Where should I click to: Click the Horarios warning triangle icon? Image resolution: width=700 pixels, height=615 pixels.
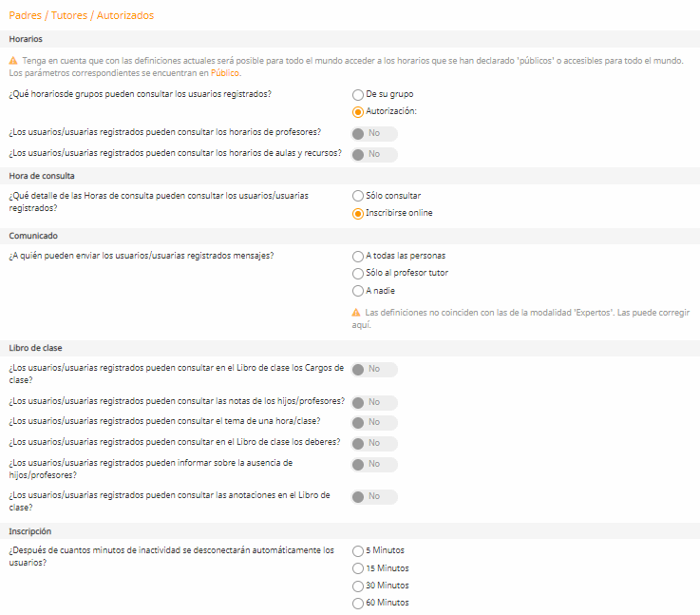[x=13, y=61]
